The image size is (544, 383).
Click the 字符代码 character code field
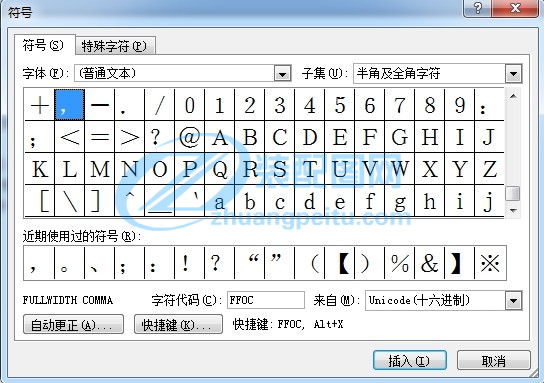[x=266, y=300]
